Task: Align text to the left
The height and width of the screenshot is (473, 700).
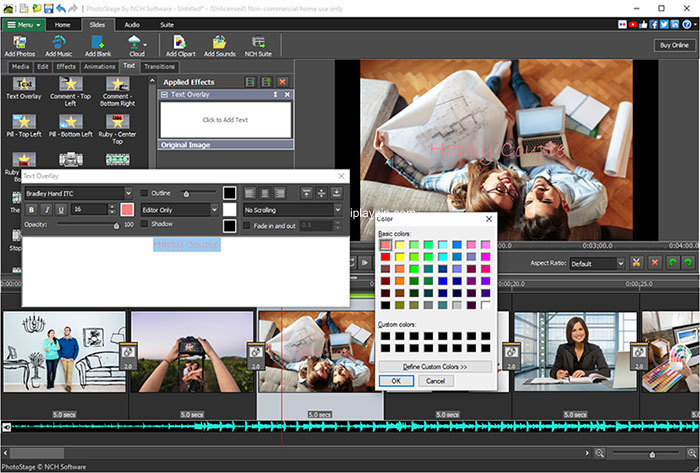Action: (x=250, y=193)
